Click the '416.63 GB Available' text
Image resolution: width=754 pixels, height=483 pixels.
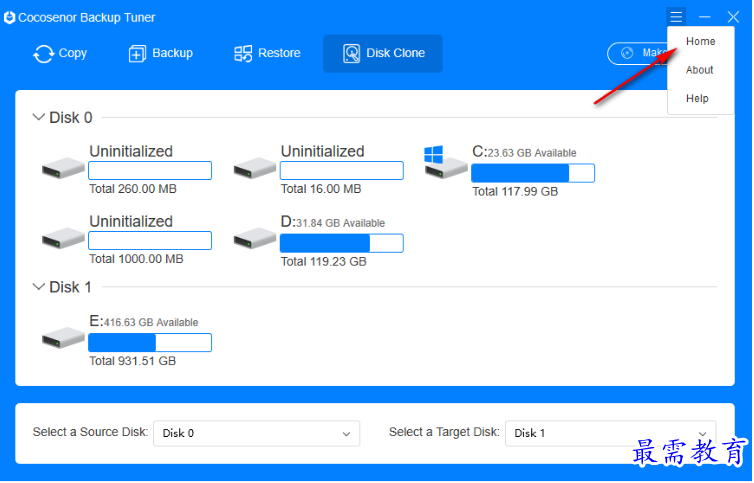(151, 323)
